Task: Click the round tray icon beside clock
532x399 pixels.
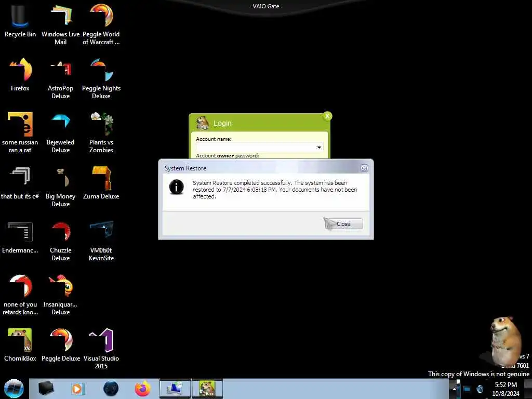Action: 480,389
